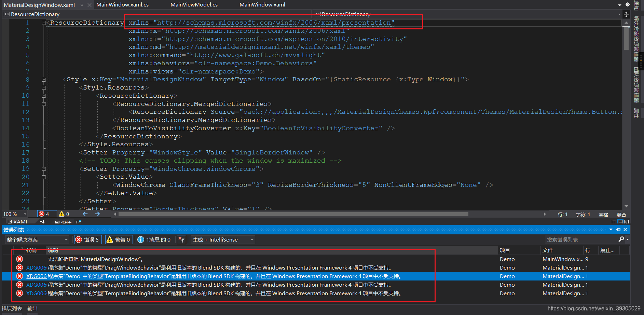Image resolution: width=644 pixels, height=315 pixels.
Task: Toggle the Warnings 0 filter button
Action: coord(119,239)
